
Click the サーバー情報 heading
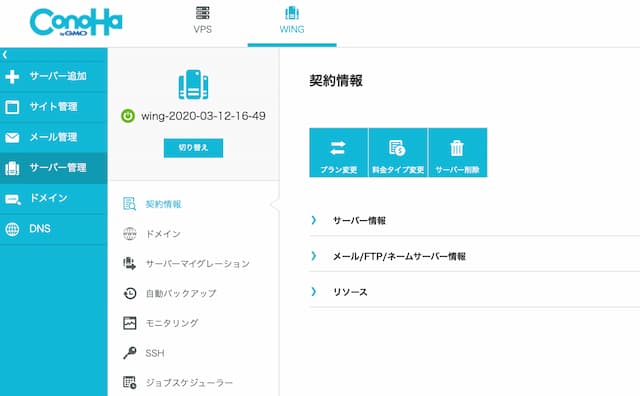(359, 221)
